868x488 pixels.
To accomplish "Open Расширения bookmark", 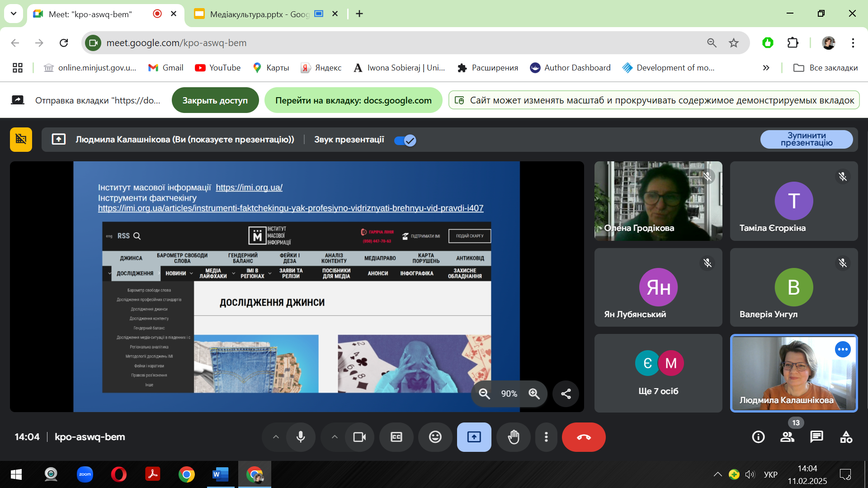I will [x=488, y=68].
